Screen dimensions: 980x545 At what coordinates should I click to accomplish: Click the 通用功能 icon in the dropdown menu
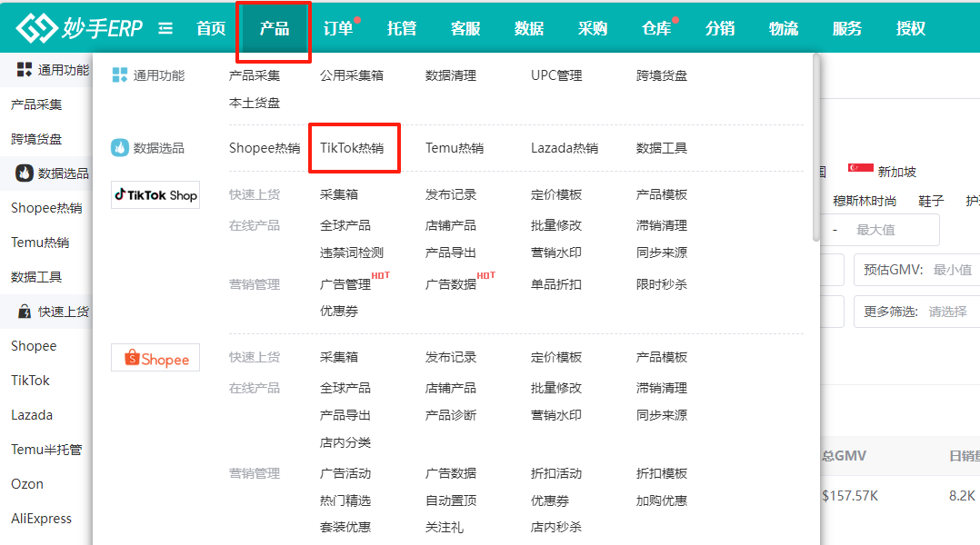119,75
